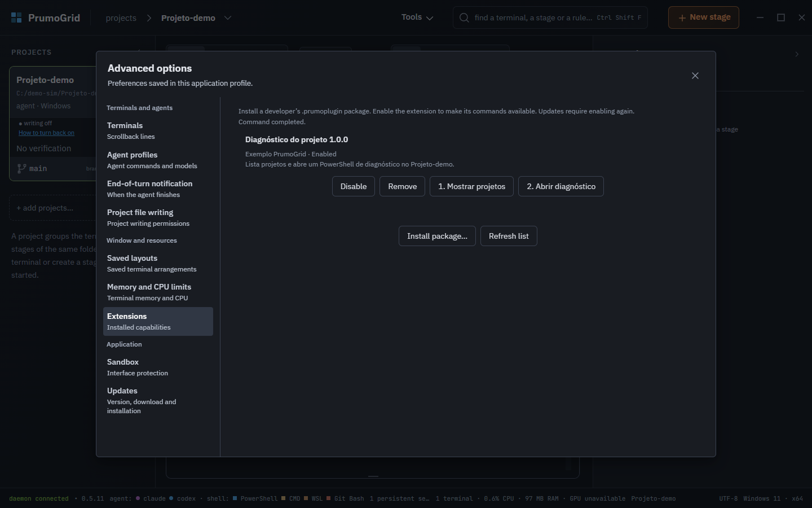Click Windows 11 in the status bar
This screenshot has height=508, width=812.
coord(762,498)
